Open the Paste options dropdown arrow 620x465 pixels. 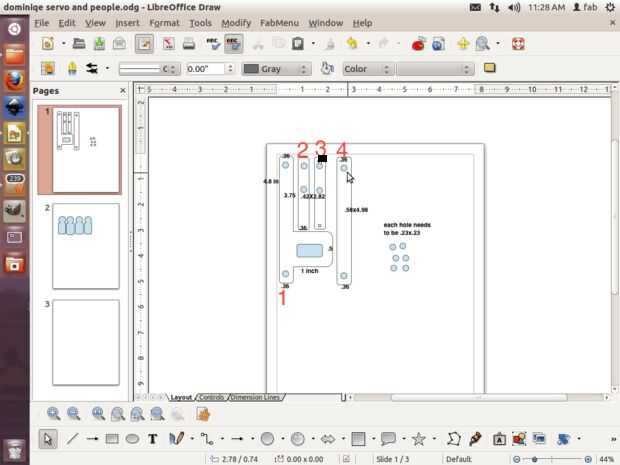pos(313,43)
